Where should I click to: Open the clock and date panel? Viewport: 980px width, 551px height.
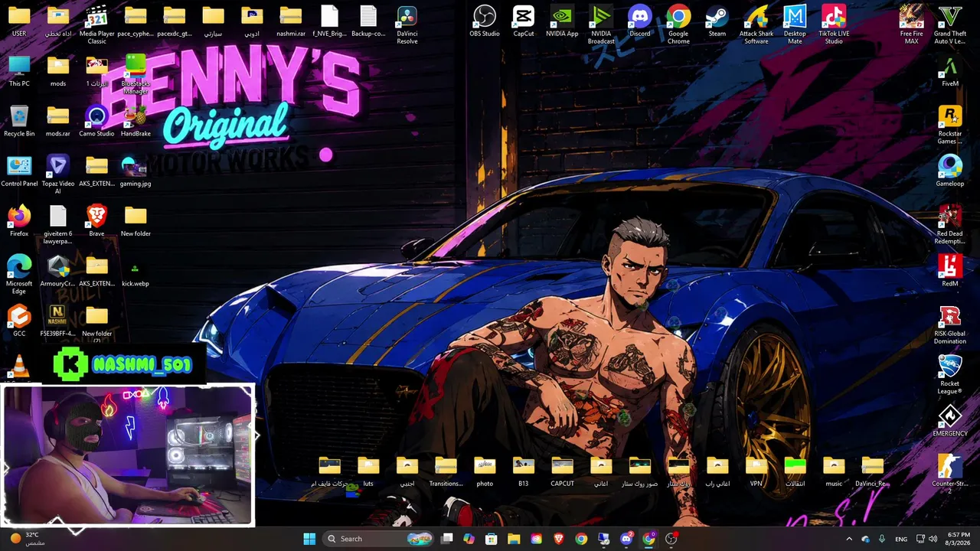[959, 539]
